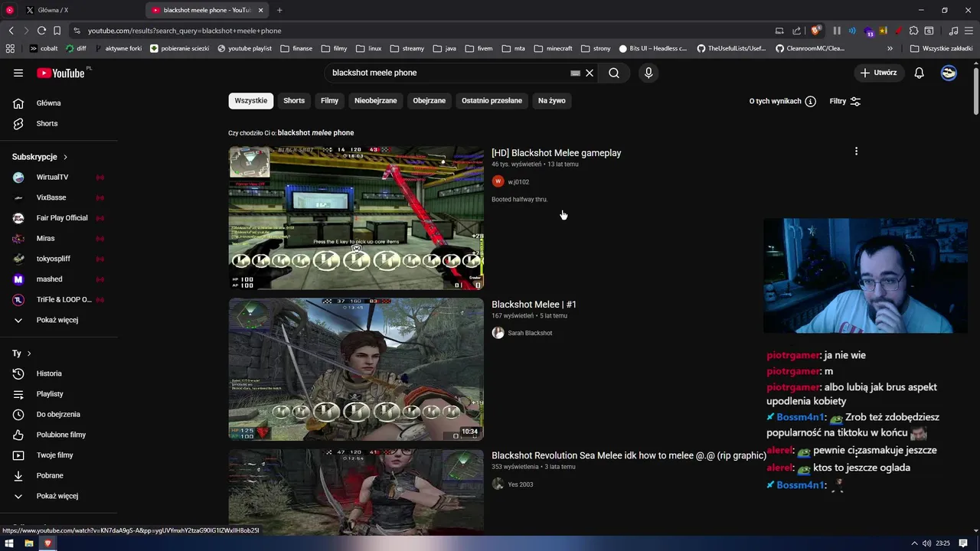Open the YouTube hamburger guide menu
Viewport: 980px width, 551px height.
click(x=18, y=73)
